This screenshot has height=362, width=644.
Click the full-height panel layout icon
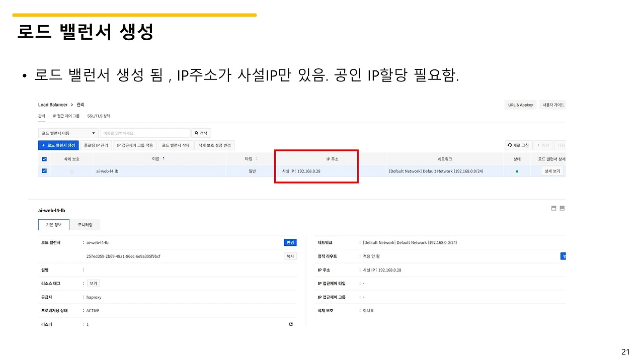point(562,208)
